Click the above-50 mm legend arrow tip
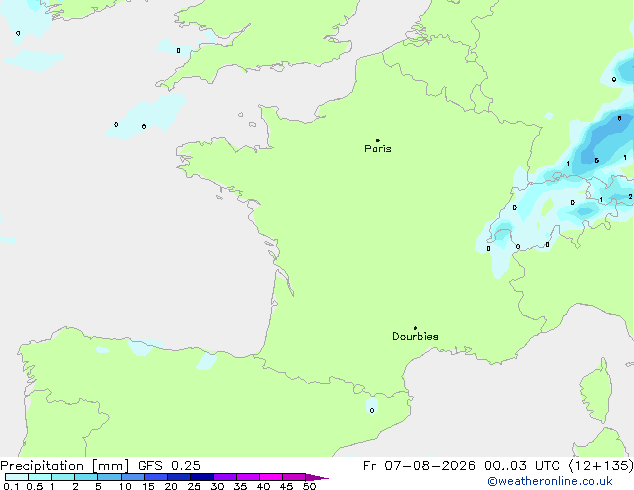 click(317, 477)
